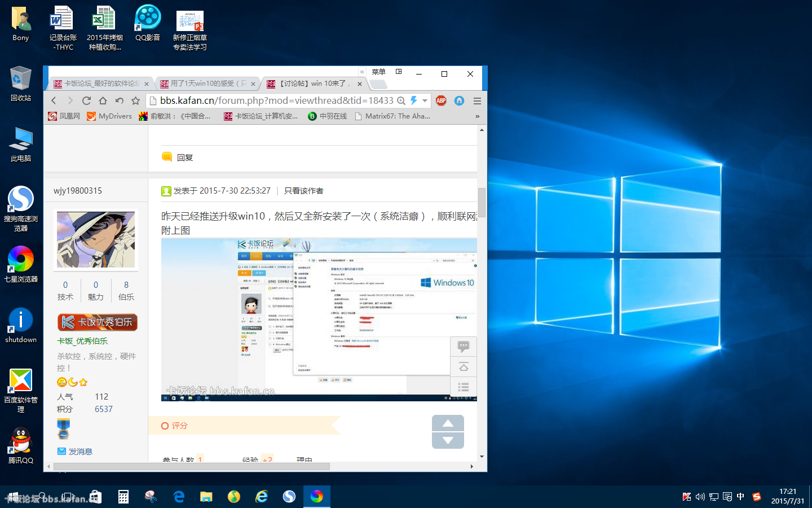Click the 卡饭优秀伯乐 badge
The image size is (812, 508).
point(98,322)
